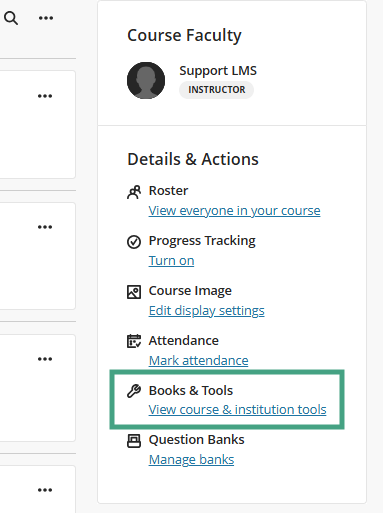This screenshot has height=513, width=383.
Task: Select the Mark attendance link
Action: tap(199, 360)
